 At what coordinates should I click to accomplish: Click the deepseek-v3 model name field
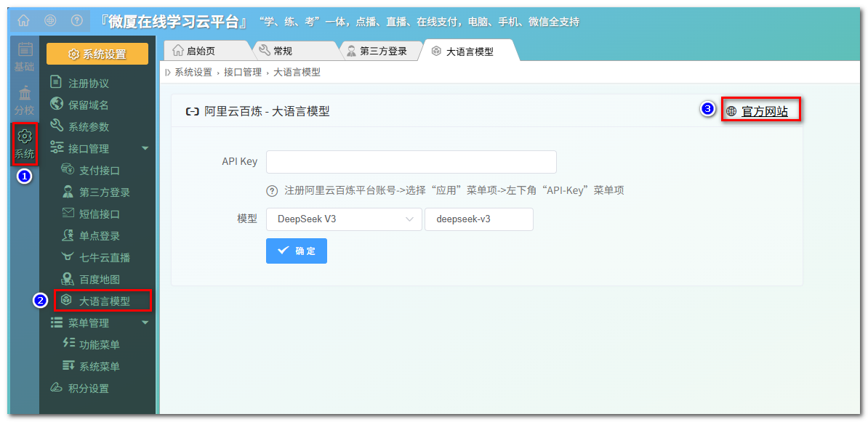tap(478, 219)
